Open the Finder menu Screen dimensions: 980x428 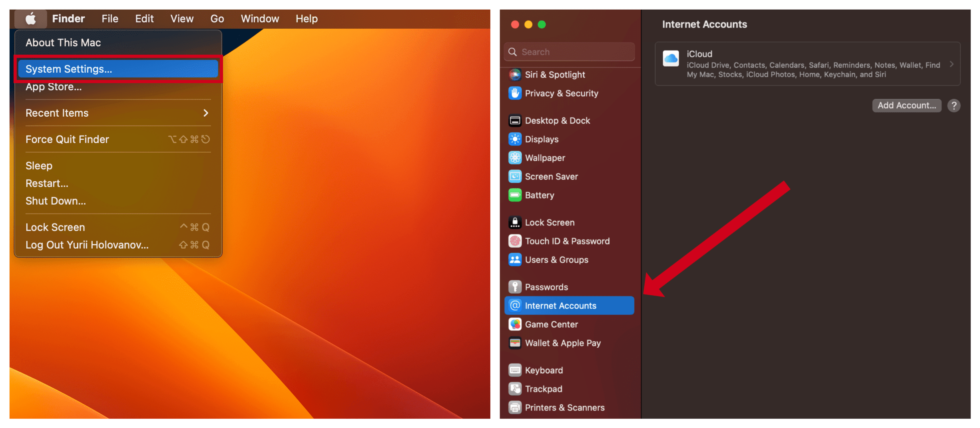pyautogui.click(x=68, y=19)
